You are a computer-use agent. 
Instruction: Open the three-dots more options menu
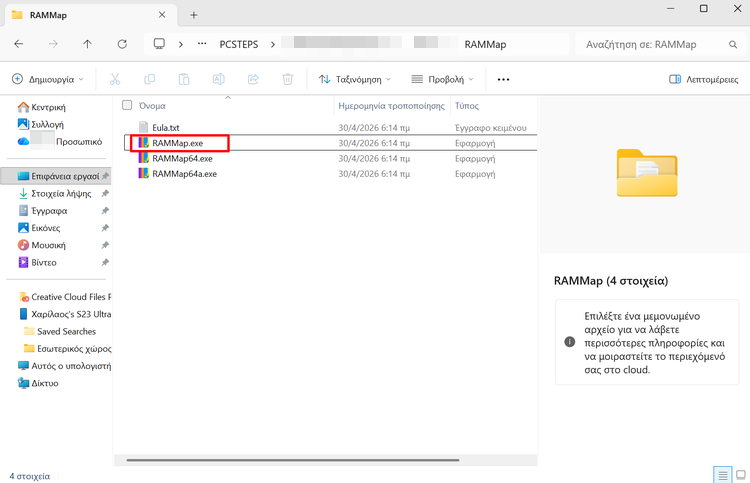click(503, 79)
